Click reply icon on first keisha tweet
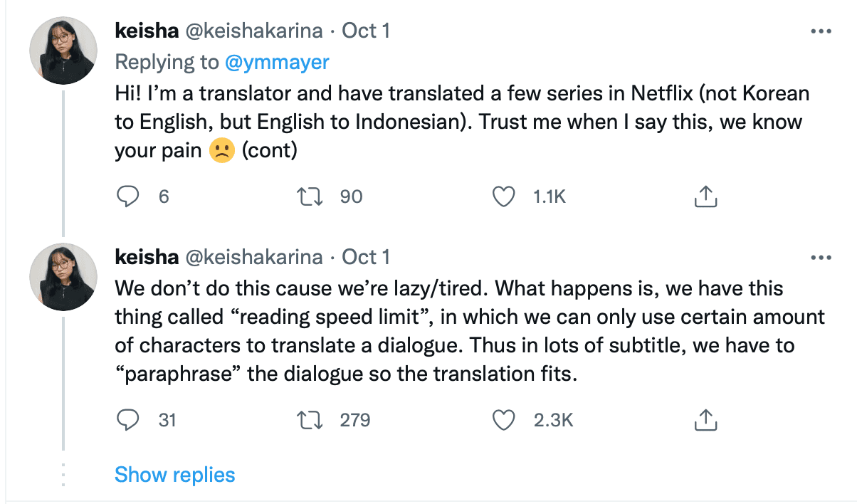857x504 pixels. (127, 196)
